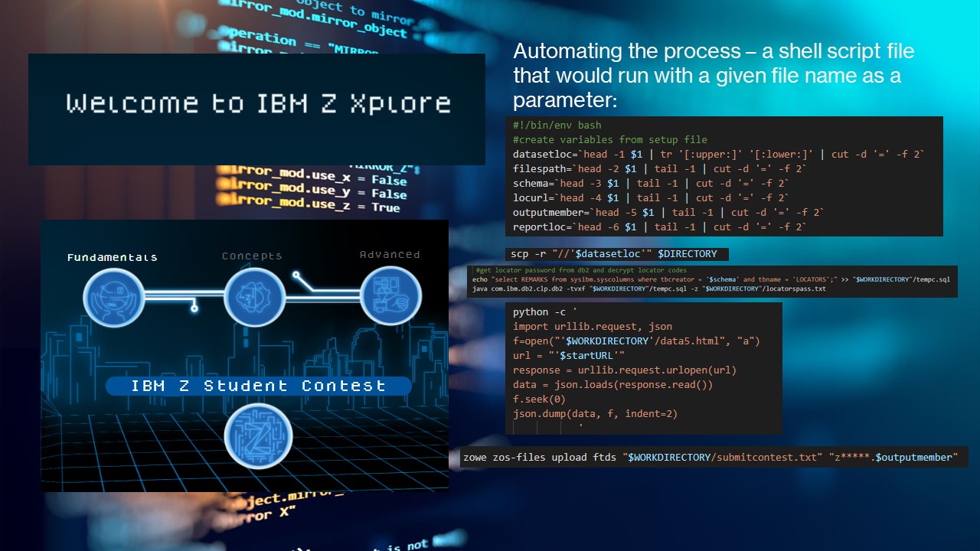Click the 'reportloc=' code line
This screenshot has width=980, height=551.
click(x=660, y=227)
